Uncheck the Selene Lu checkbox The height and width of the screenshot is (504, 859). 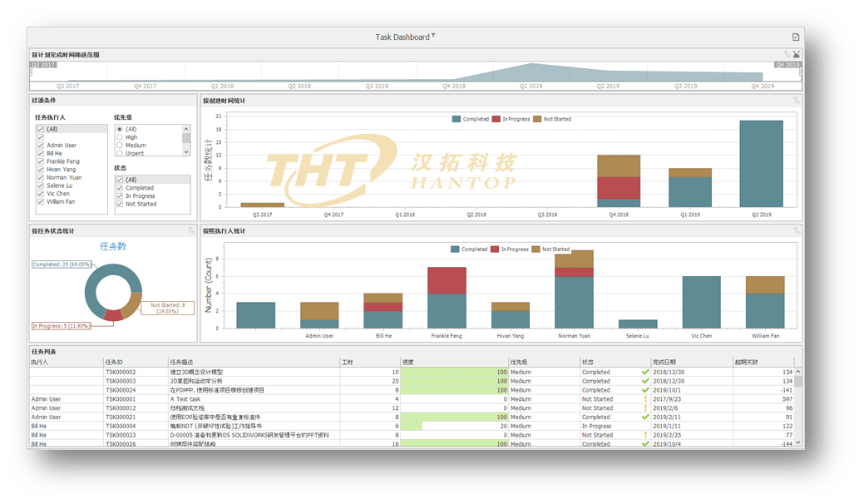[41, 185]
